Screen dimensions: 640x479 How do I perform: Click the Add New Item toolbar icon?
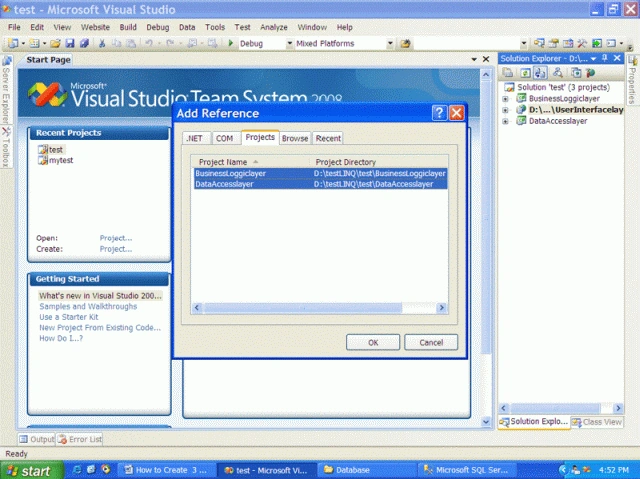coord(34,43)
